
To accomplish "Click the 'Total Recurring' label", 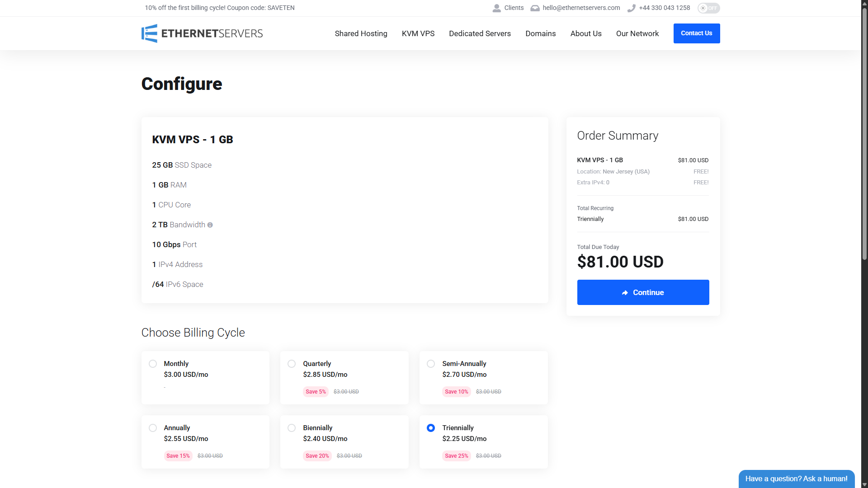I will pos(595,208).
